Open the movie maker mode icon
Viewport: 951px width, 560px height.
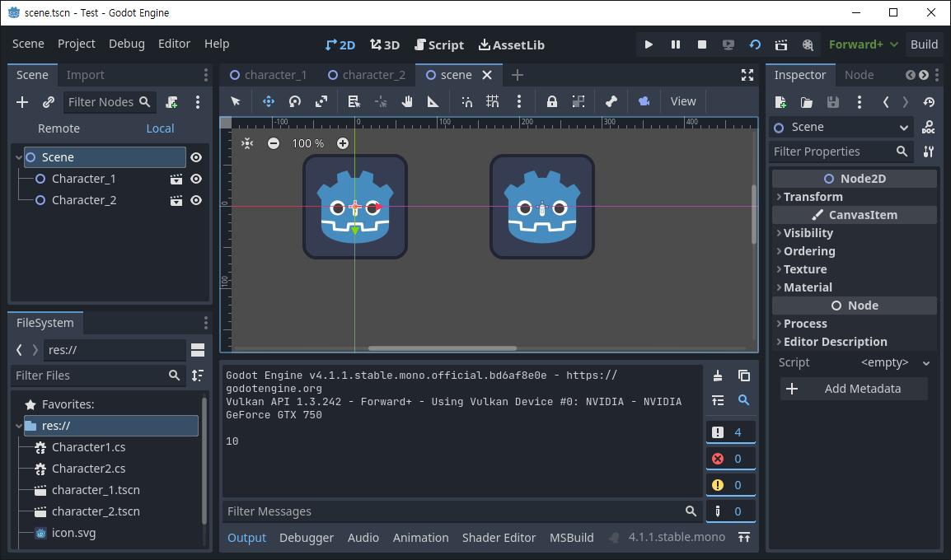[808, 44]
